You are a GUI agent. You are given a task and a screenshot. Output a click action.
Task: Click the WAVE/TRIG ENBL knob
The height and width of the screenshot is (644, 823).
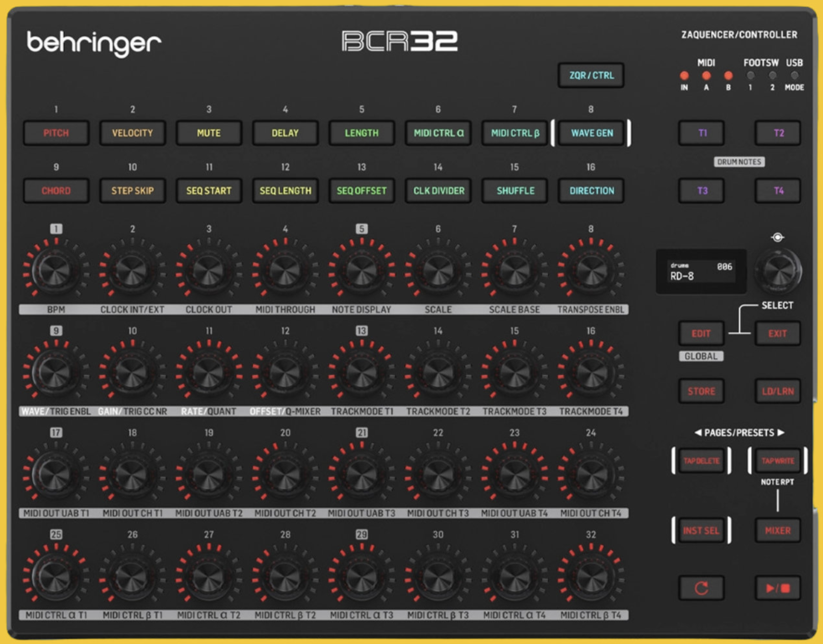coord(56,372)
